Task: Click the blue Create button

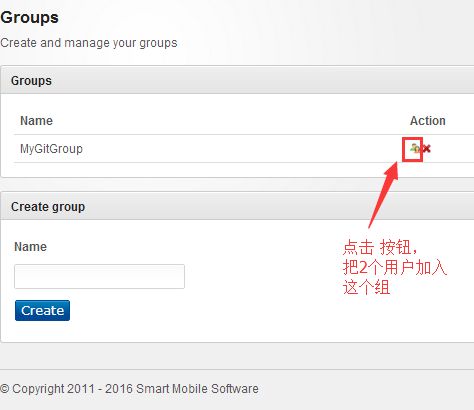Action: [42, 310]
